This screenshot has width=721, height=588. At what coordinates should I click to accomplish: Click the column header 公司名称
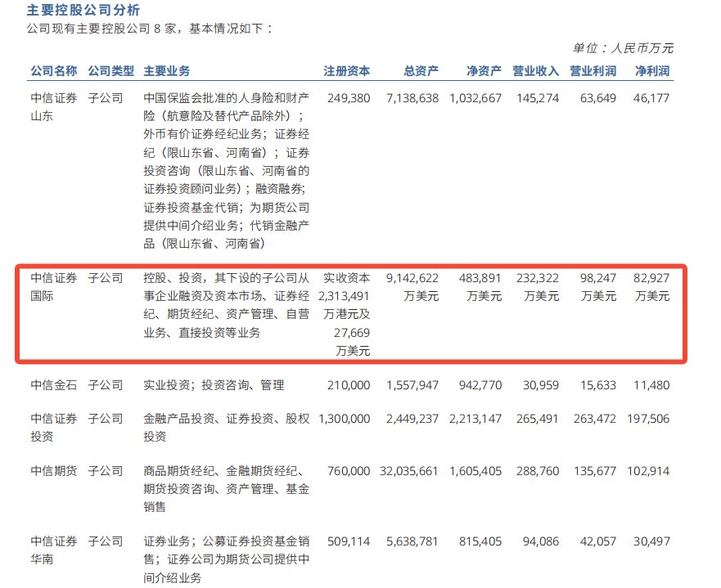tap(54, 71)
